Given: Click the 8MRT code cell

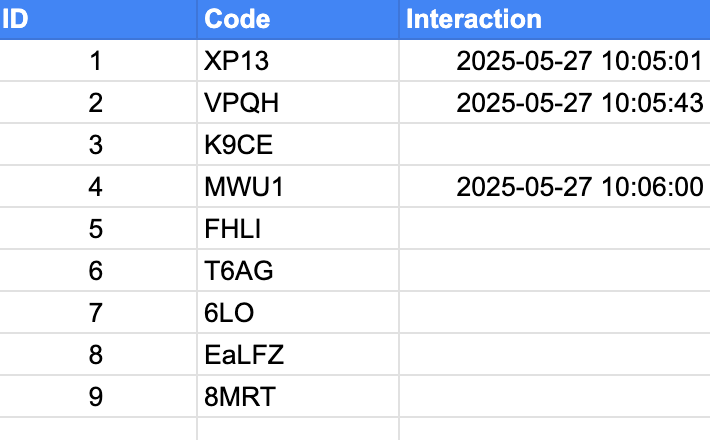Looking at the screenshot, I should click(298, 396).
